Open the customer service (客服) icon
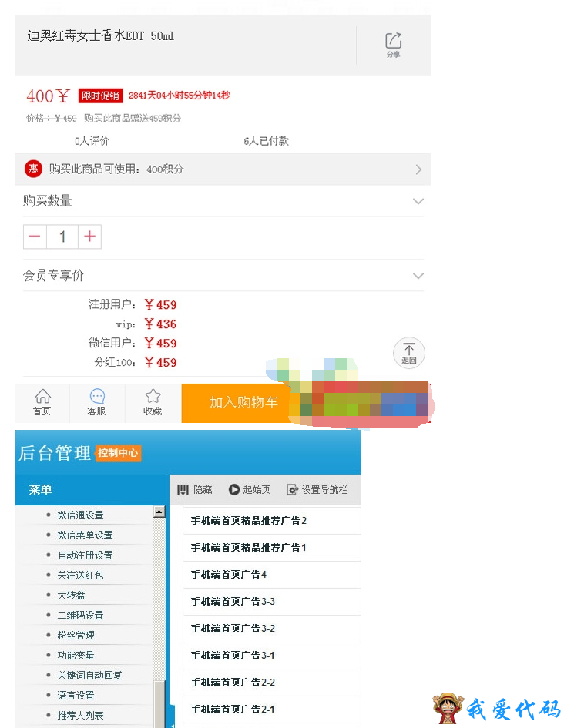 [96, 403]
